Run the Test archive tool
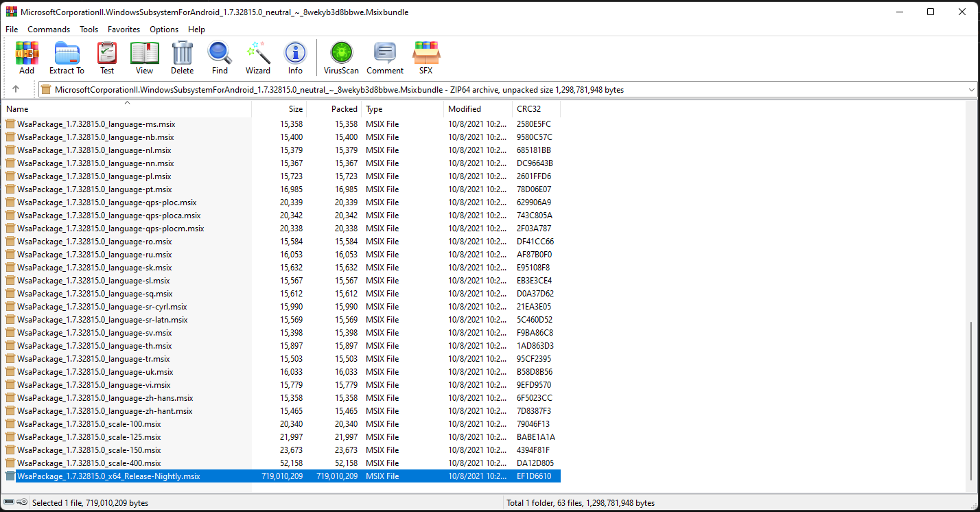This screenshot has height=512, width=980. [107, 58]
